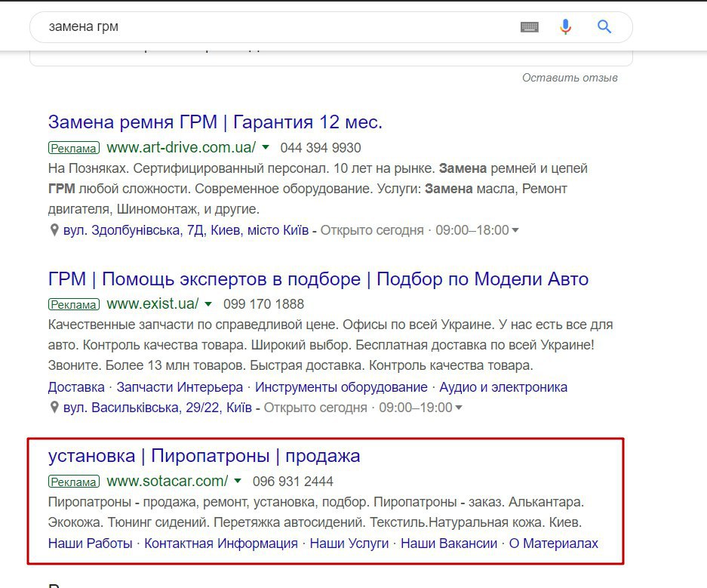Viewport: 707px width, 588px height.
Task: Open 'установка | Пиропатроны | продажа' result
Action: pyautogui.click(x=204, y=456)
